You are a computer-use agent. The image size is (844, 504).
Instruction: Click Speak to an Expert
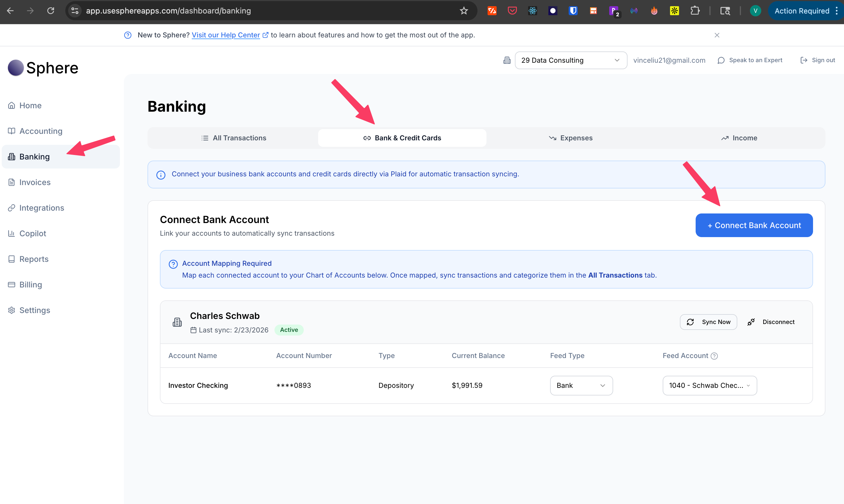point(750,60)
